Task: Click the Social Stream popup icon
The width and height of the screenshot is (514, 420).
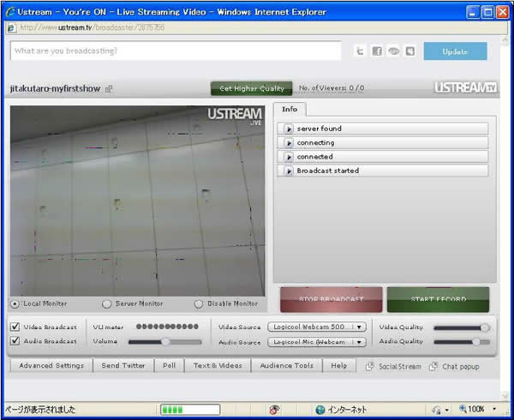Action: coord(369,366)
